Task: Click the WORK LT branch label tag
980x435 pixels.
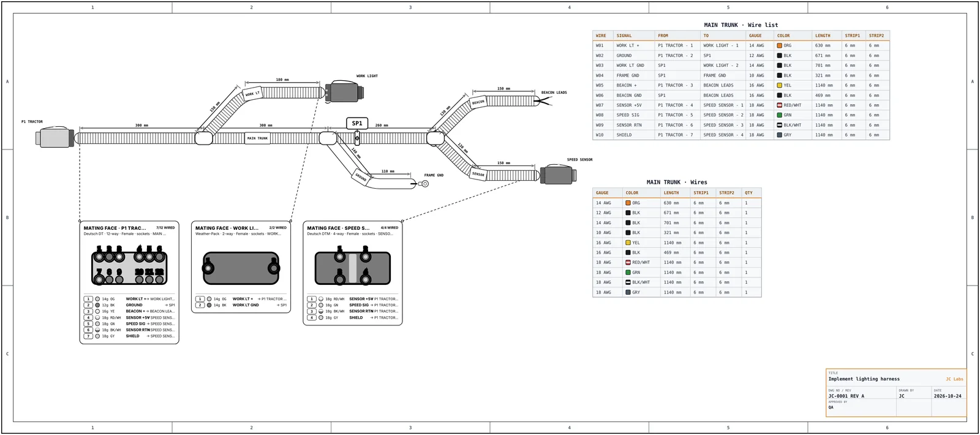Action: click(x=252, y=94)
